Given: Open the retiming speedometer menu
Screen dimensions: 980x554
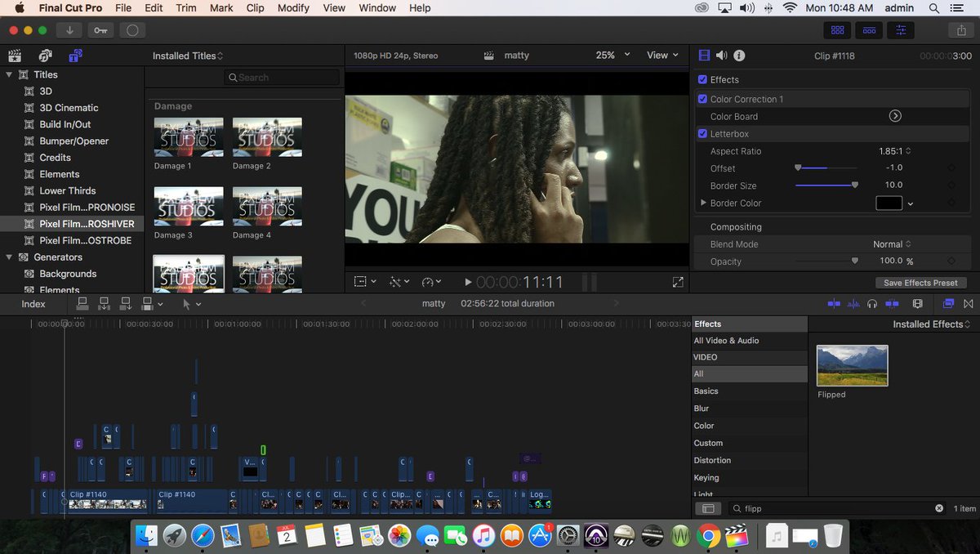Looking at the screenshot, I should 431,282.
